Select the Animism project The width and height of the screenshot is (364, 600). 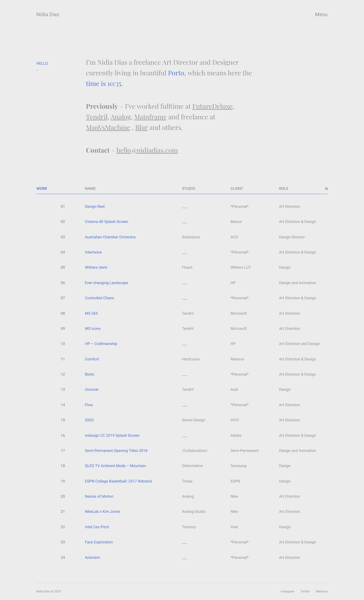[92, 557]
